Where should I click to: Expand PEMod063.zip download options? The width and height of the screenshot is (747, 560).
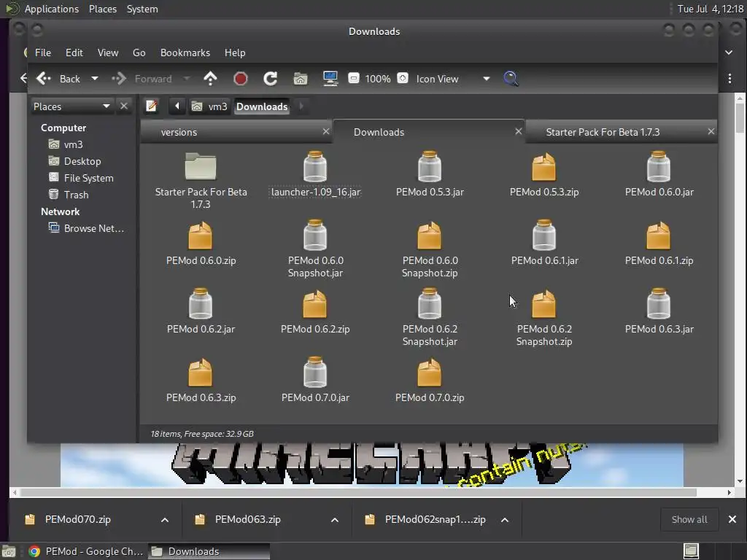335,519
